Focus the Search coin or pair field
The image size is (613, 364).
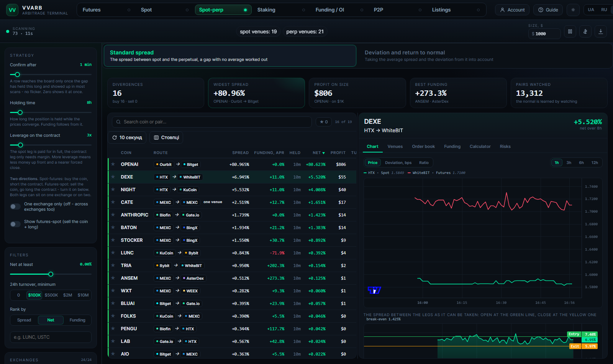(212, 122)
